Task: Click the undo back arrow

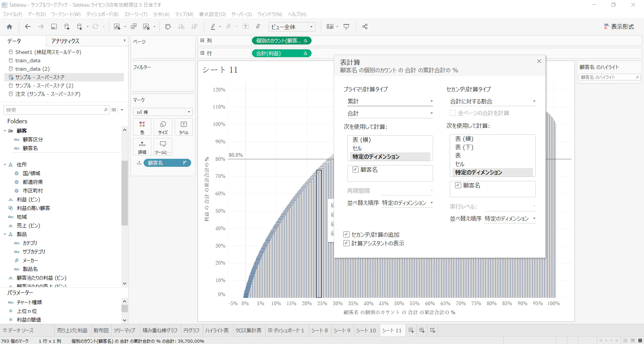Action: click(28, 27)
